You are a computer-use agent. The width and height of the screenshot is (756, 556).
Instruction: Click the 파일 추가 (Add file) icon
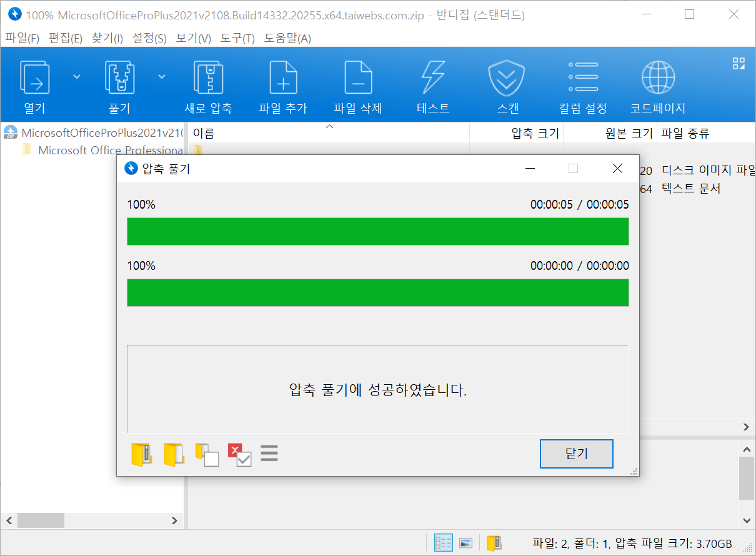point(283,77)
